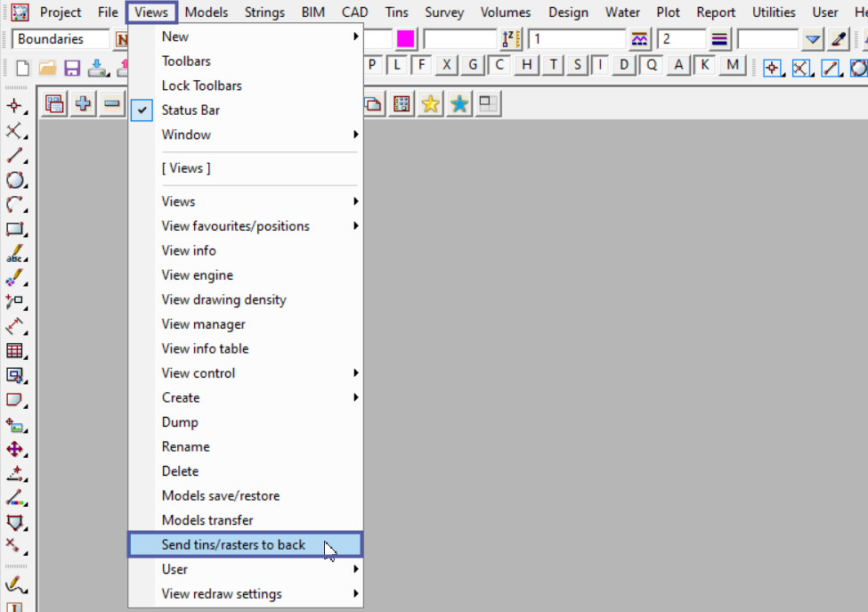The image size is (868, 612).
Task: Select View manager menu entry
Action: click(x=203, y=324)
